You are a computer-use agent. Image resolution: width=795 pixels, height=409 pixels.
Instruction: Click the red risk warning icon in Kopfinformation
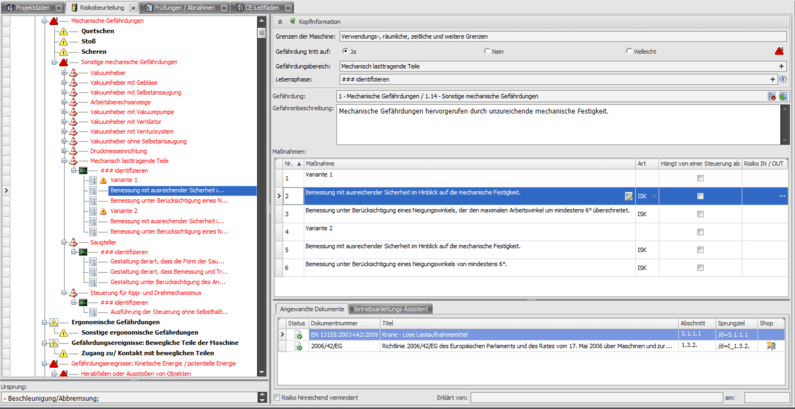click(779, 51)
